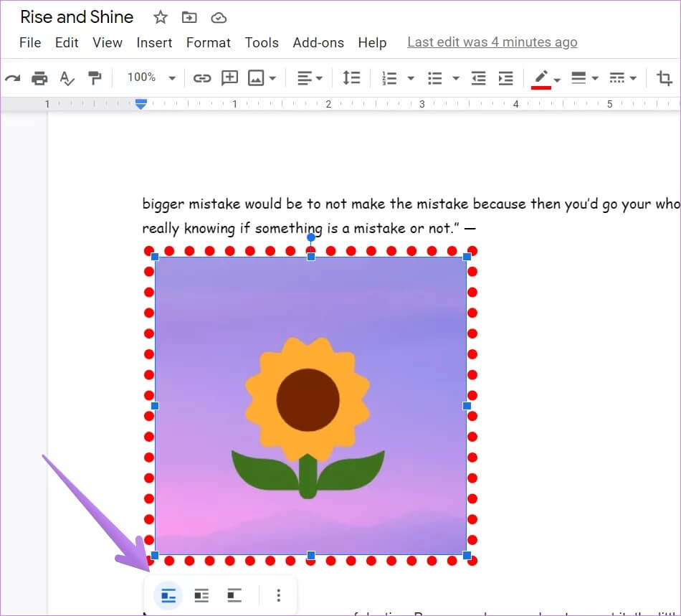Viewport: 681px width, 616px height.
Task: Select the Break text image option
Action: tap(234, 595)
